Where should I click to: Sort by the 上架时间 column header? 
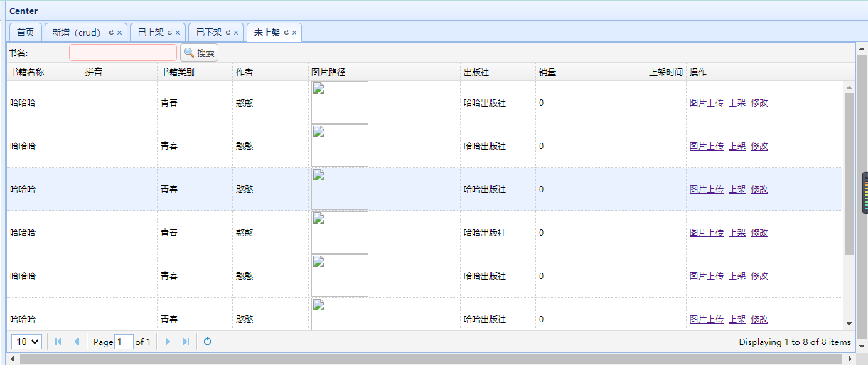point(648,72)
